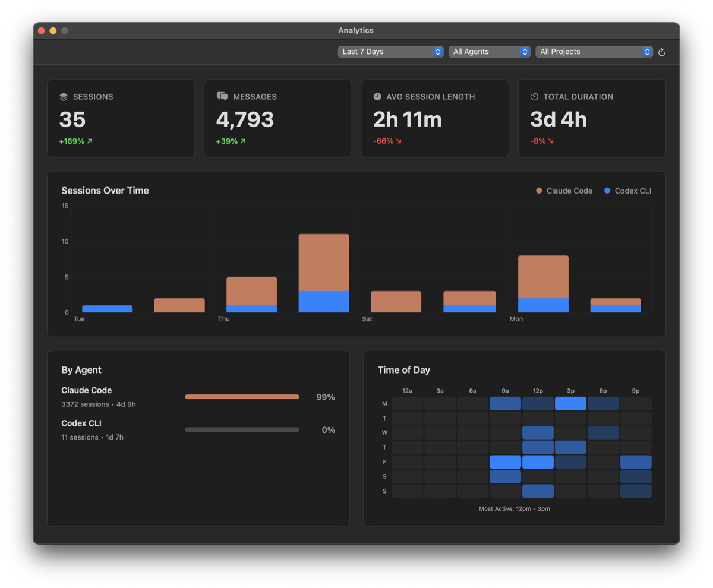Screen dimensions: 713x588
Task: Click the Friday 9p heatmap cell
Action: pos(635,461)
